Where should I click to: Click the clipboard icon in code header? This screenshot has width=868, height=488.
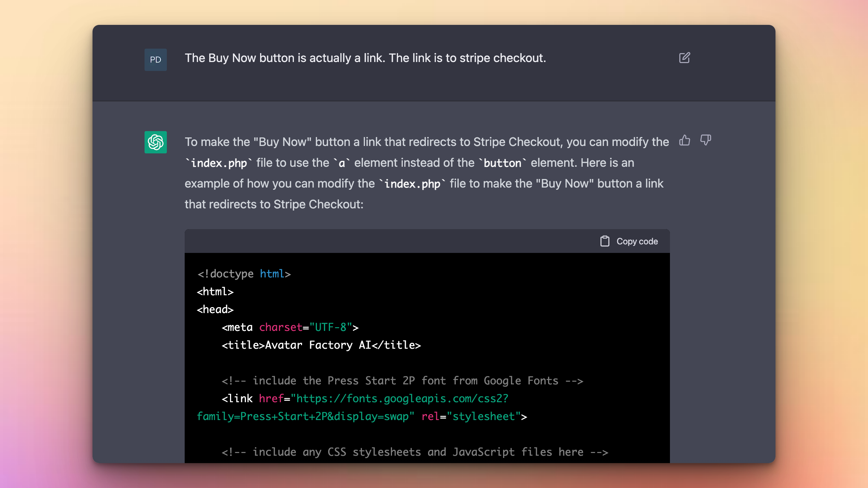tap(605, 241)
